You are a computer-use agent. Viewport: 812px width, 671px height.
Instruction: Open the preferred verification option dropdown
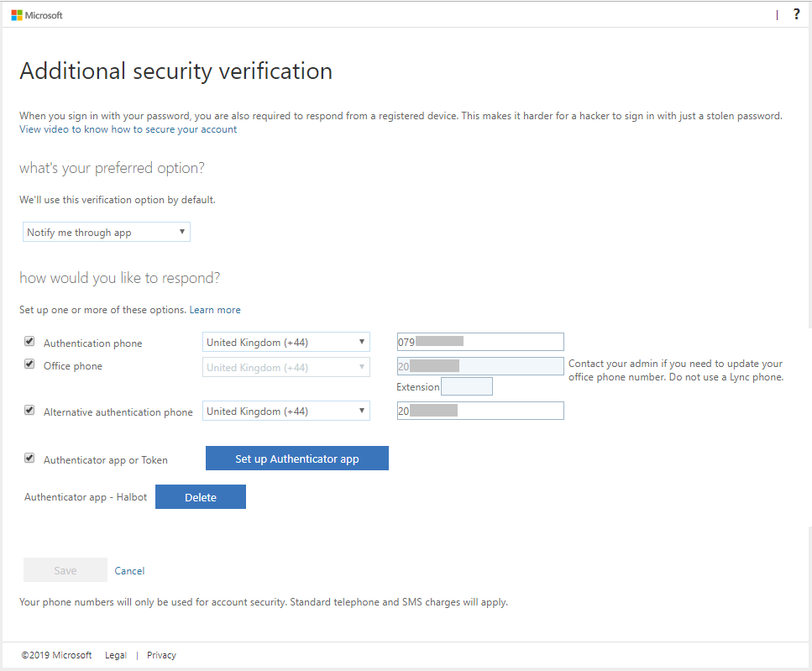pyautogui.click(x=106, y=231)
